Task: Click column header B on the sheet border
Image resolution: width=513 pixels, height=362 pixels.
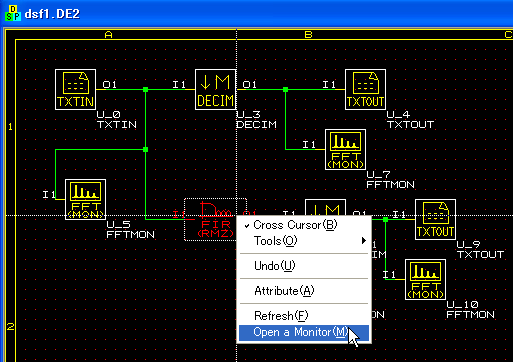Action: tap(308, 35)
